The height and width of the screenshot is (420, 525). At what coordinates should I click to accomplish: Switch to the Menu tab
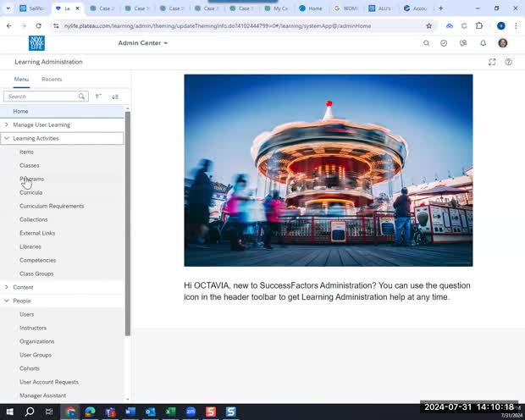pos(21,80)
